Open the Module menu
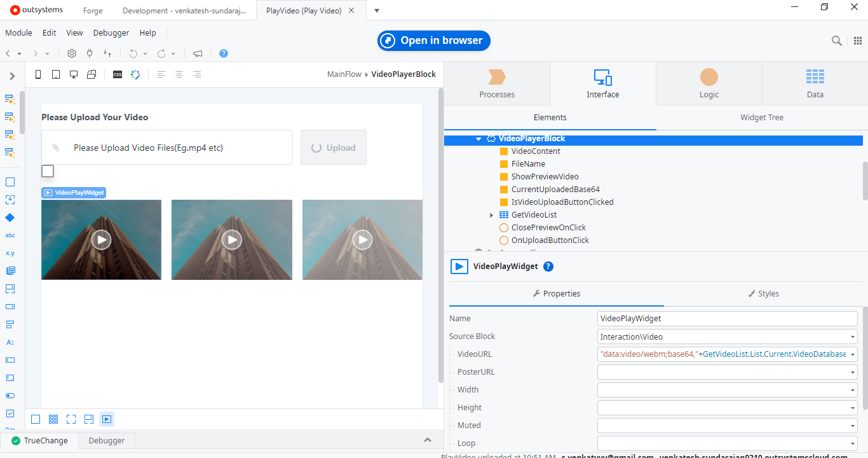The width and height of the screenshot is (868, 458). 18,32
